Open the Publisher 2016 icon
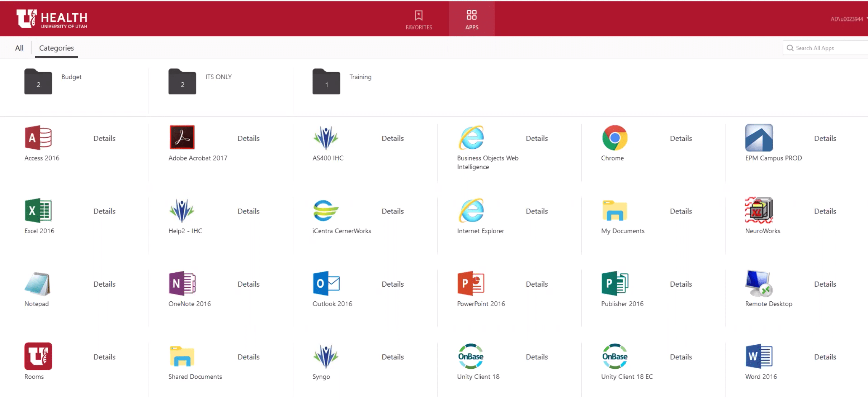868x402 pixels. [x=615, y=283]
